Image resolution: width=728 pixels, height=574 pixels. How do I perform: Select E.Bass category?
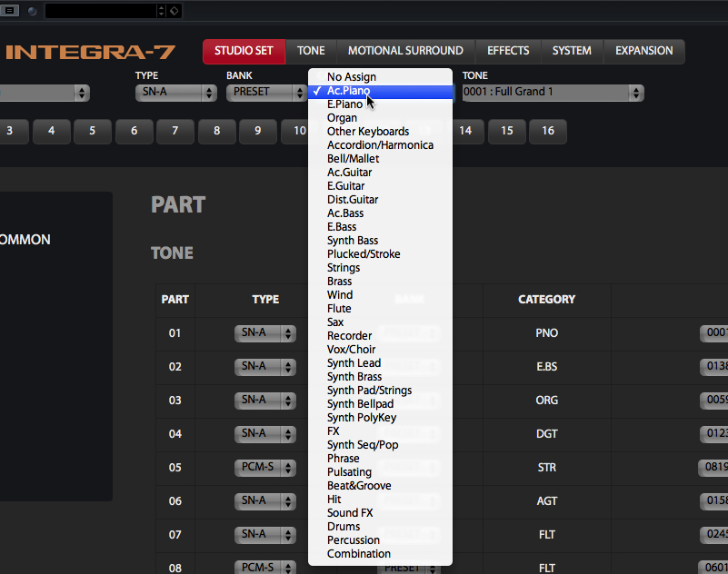point(380,227)
